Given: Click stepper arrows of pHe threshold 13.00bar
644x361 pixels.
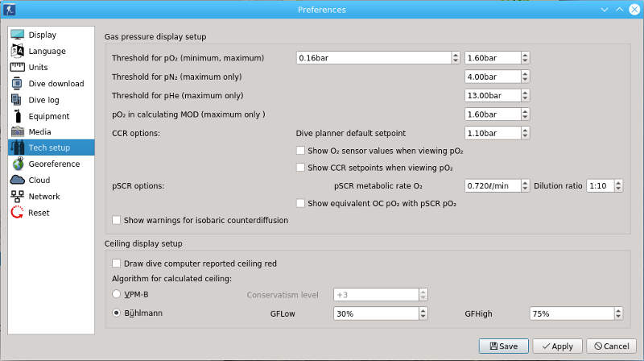Looking at the screenshot, I should click(525, 95).
